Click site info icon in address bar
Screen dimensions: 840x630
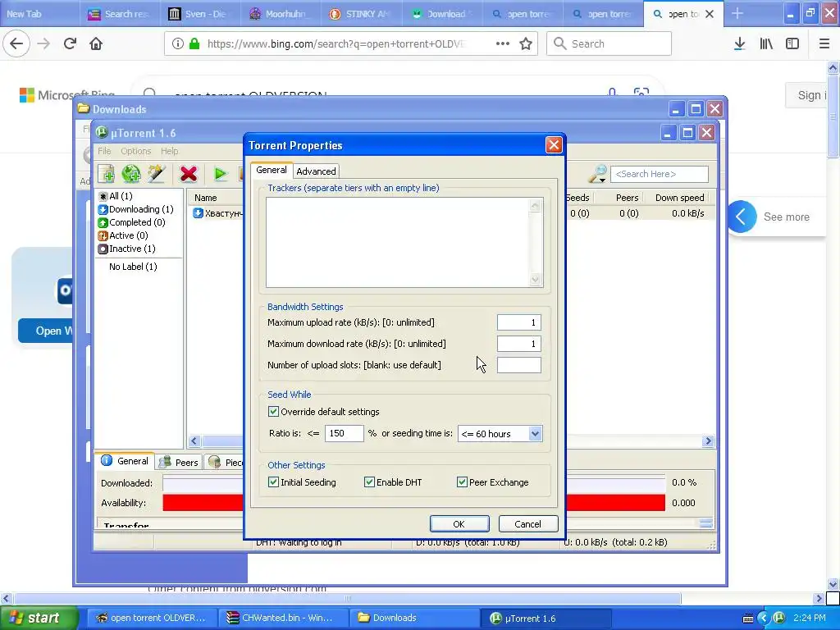coord(178,44)
